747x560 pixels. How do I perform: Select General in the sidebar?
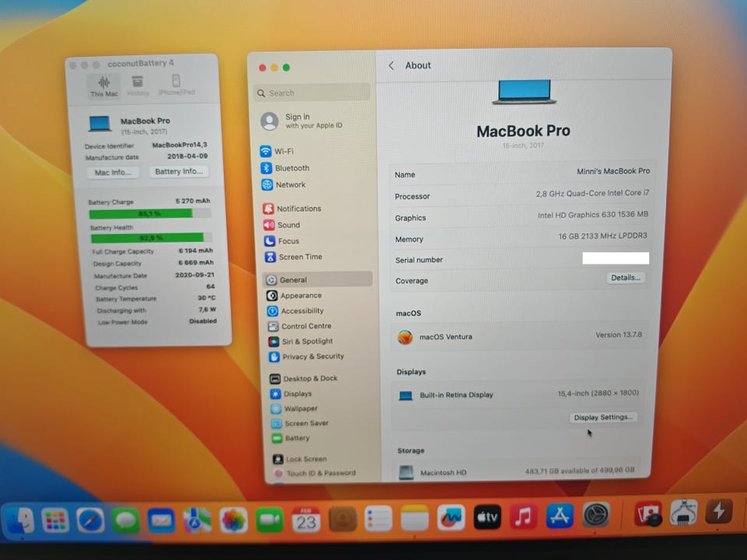click(x=318, y=279)
